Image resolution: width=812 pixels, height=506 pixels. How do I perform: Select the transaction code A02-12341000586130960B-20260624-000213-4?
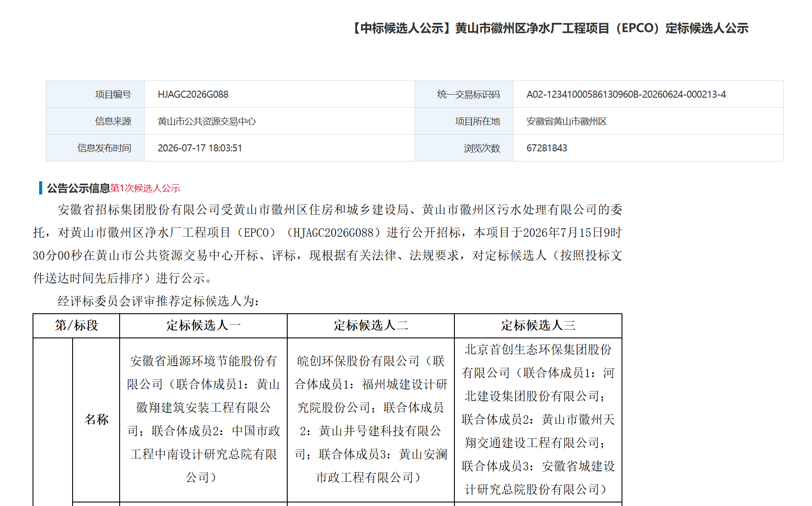coord(626,94)
